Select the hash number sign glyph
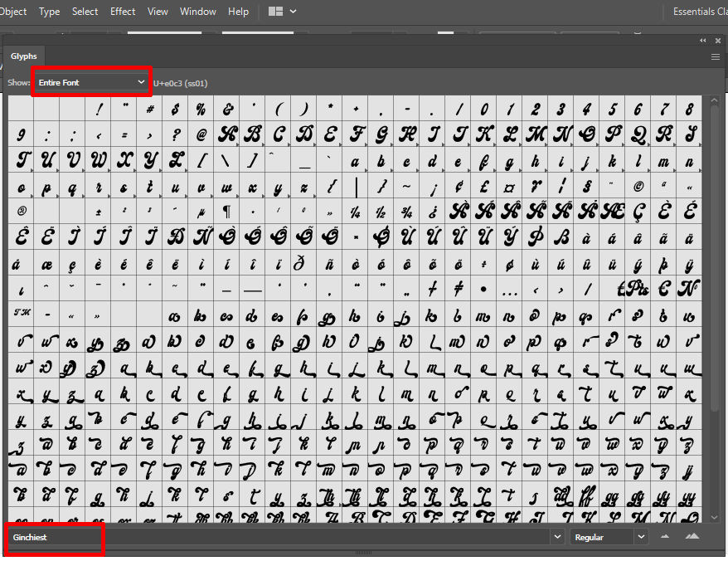 tap(149, 109)
